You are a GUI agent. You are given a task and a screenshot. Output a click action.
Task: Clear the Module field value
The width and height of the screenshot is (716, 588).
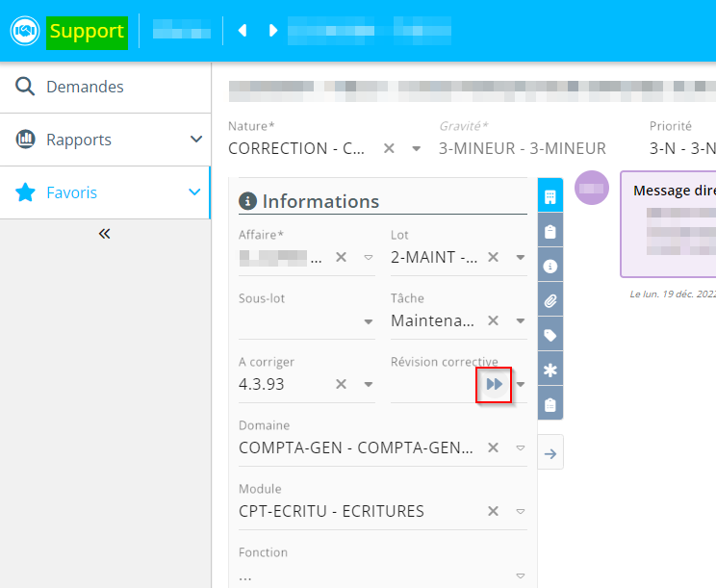point(493,511)
